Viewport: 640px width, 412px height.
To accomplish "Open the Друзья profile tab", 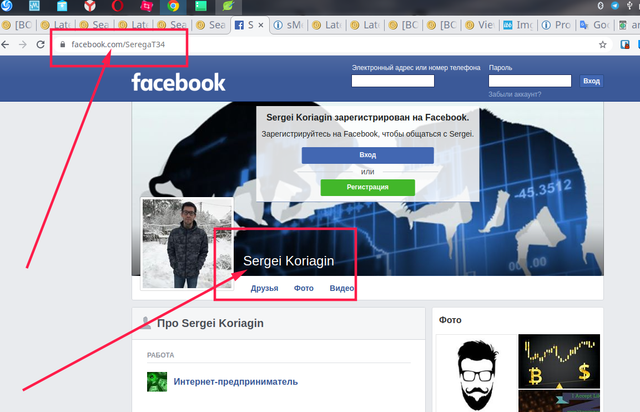I will pyautogui.click(x=264, y=288).
